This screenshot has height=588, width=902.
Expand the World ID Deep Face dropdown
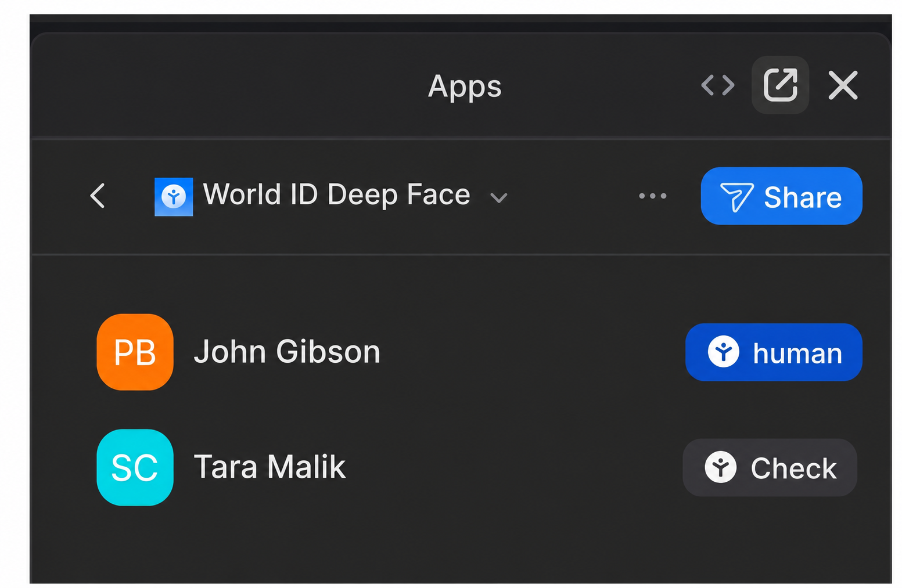pyautogui.click(x=499, y=198)
